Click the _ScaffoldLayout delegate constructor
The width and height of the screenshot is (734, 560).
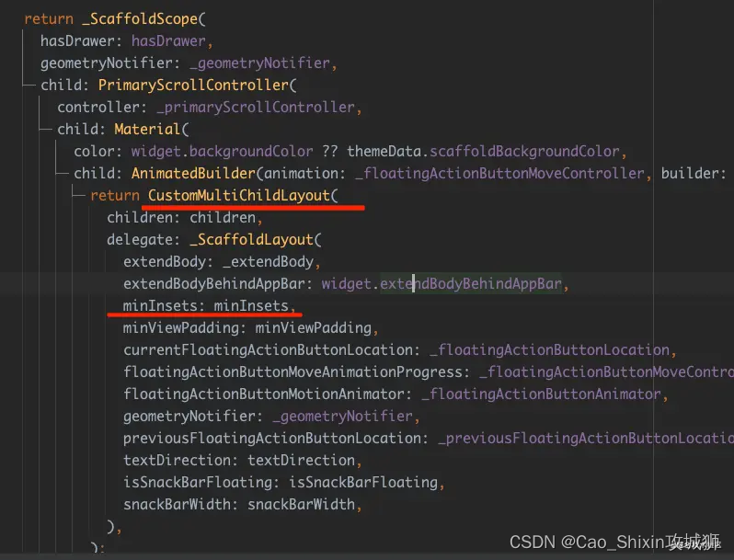(252, 240)
